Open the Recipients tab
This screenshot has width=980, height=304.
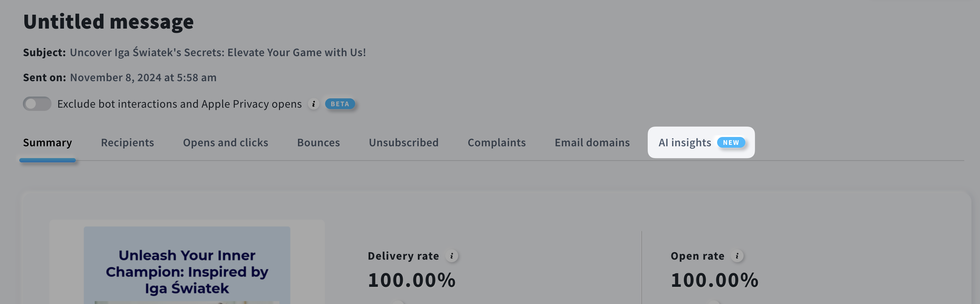tap(127, 143)
